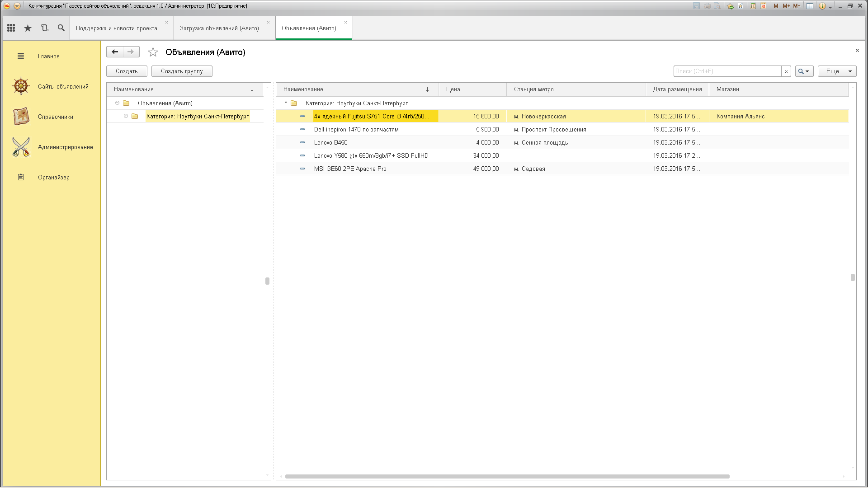Sort the right list by its Наименование column
Image resolution: width=868 pixels, height=488 pixels.
point(357,89)
